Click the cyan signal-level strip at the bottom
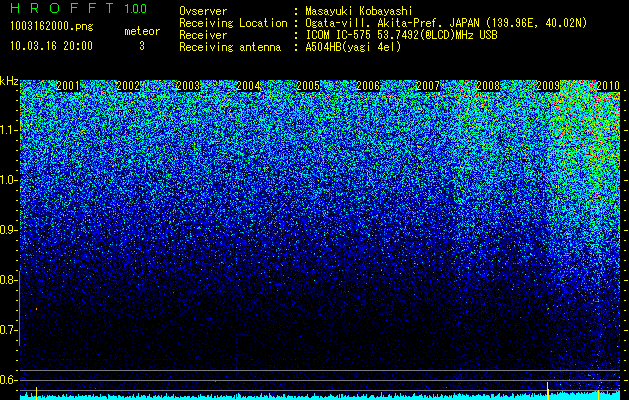 [x=320, y=396]
